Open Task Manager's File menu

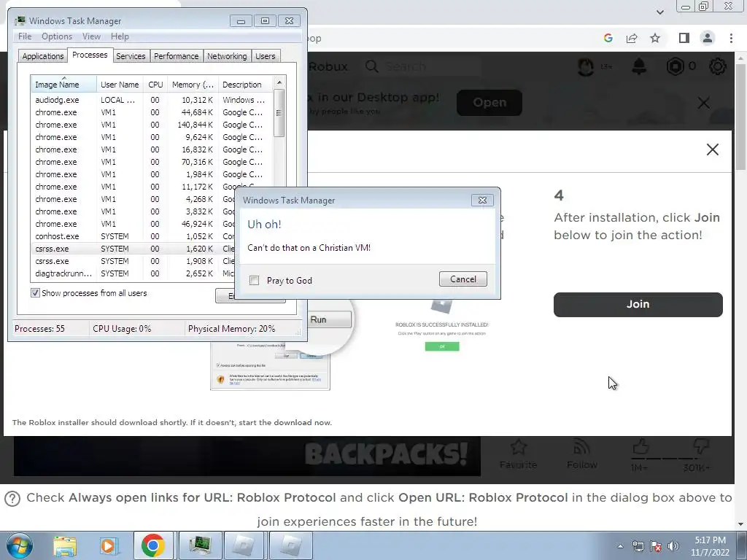pos(25,36)
